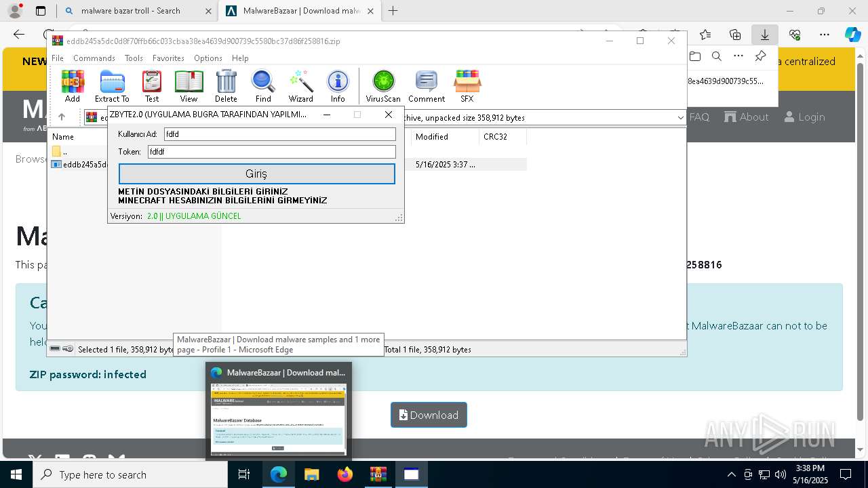Open the notification center icon
This screenshot has height=488, width=868.
846,474
